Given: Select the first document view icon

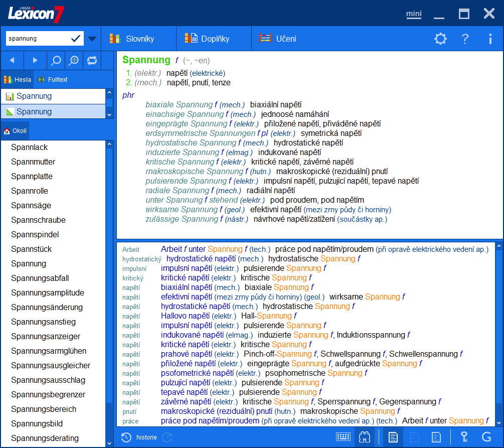Looking at the screenshot, I should tap(393, 437).
